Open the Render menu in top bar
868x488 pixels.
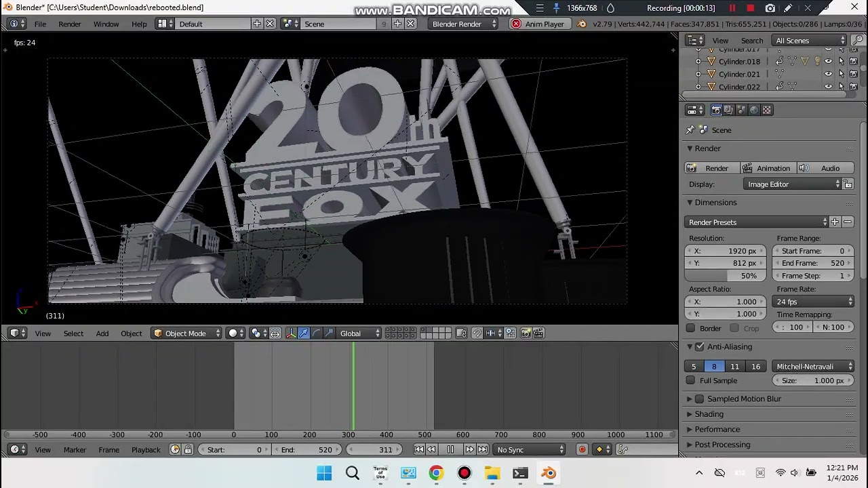pyautogui.click(x=69, y=24)
